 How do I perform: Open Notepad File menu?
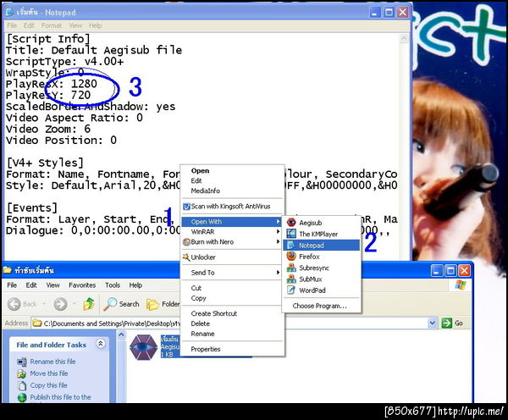pyautogui.click(x=12, y=25)
